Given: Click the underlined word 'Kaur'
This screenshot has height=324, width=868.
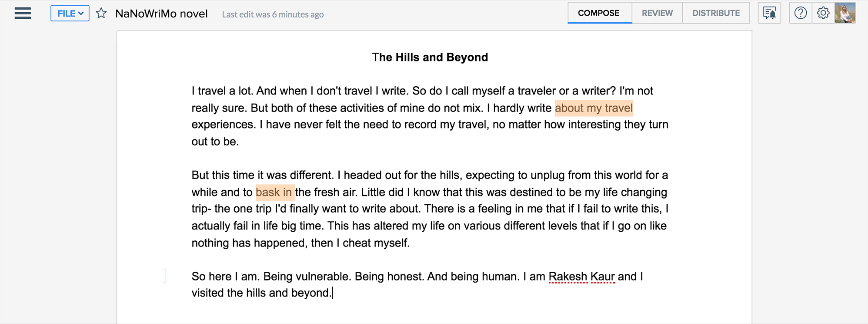Looking at the screenshot, I should point(603,277).
